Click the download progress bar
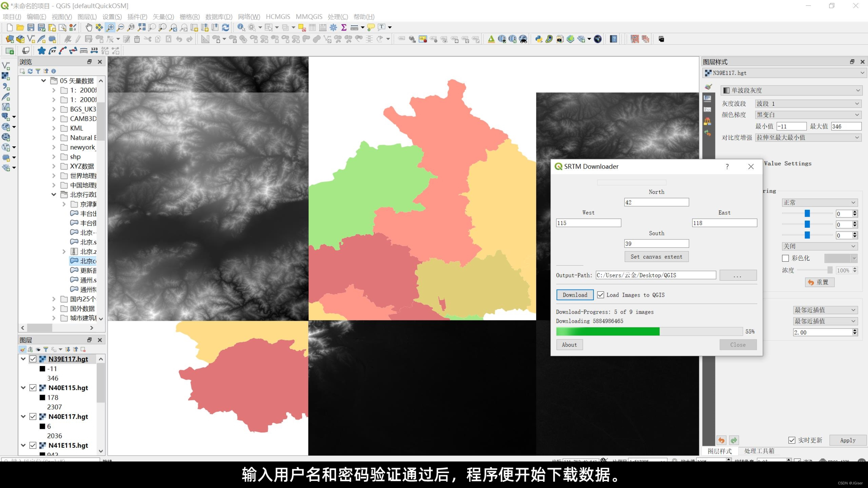868x488 pixels. pyautogui.click(x=649, y=332)
